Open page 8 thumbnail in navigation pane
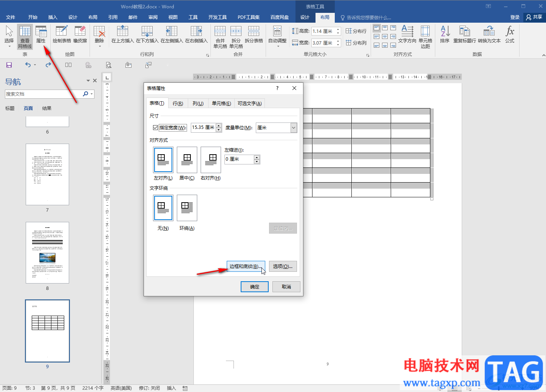Image resolution: width=546 pixels, height=392 pixels. 47,253
